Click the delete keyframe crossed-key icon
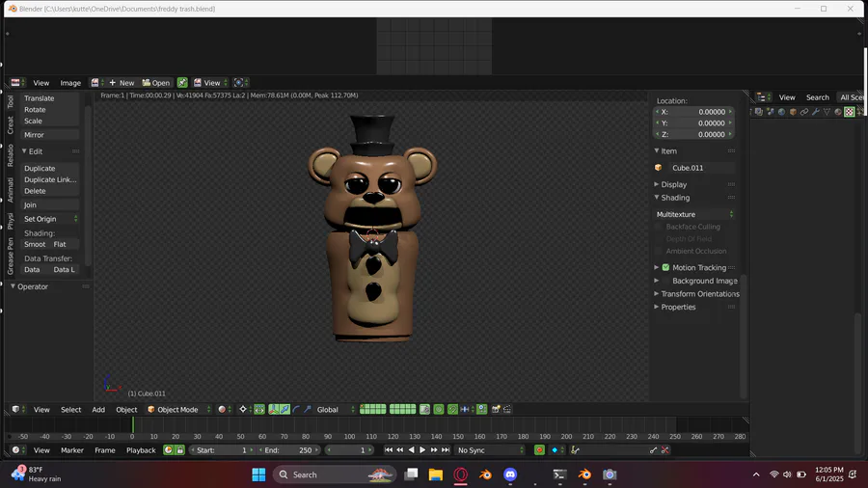This screenshot has height=488, width=868. [665, 450]
